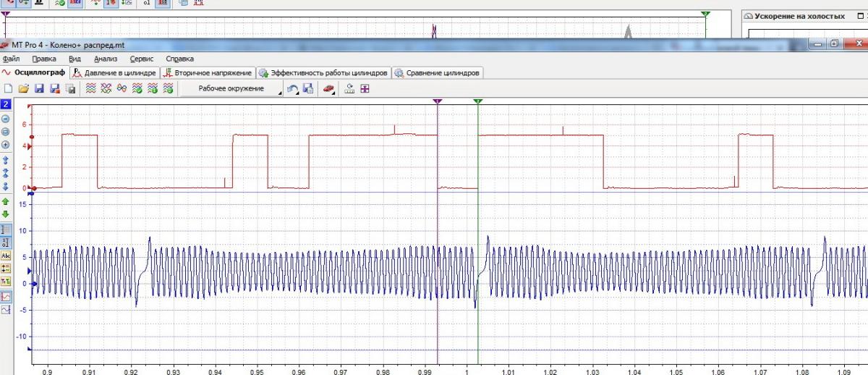Image resolution: width=868 pixels, height=375 pixels.
Task: Click the plus zoom icon in left sidebar
Action: coord(6,144)
